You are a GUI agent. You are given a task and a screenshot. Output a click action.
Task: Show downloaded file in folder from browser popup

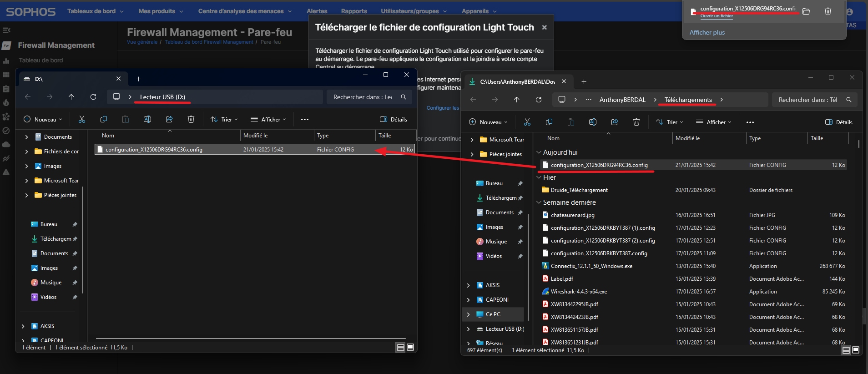(x=806, y=11)
